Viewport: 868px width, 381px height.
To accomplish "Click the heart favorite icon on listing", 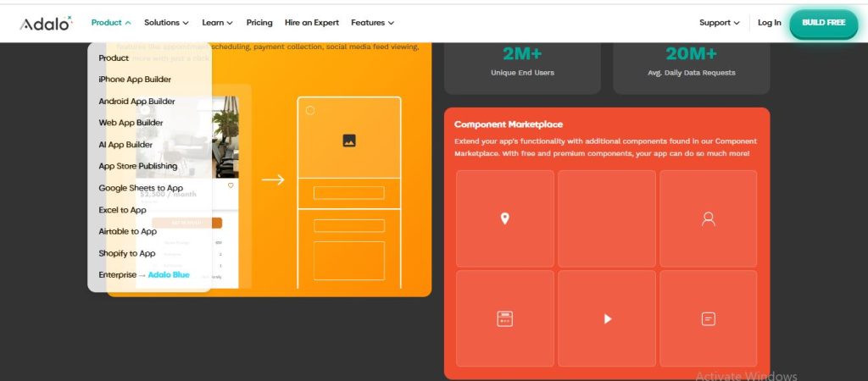I will [231, 185].
